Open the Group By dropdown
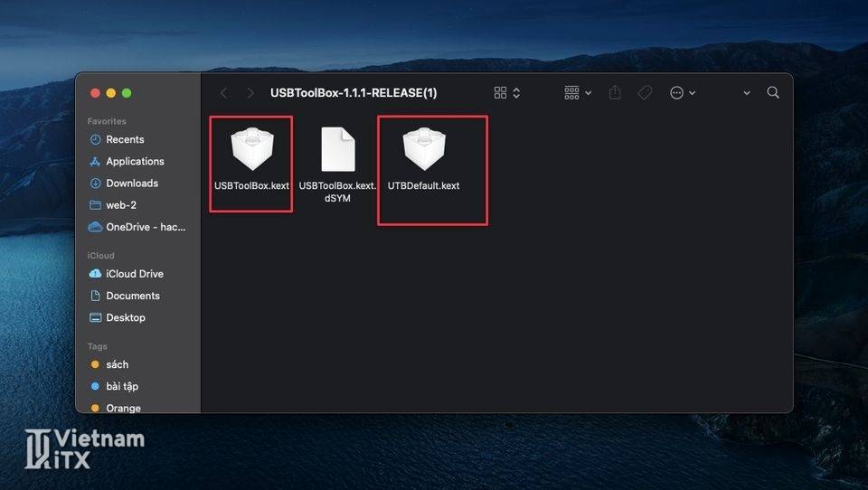868x490 pixels. [577, 92]
